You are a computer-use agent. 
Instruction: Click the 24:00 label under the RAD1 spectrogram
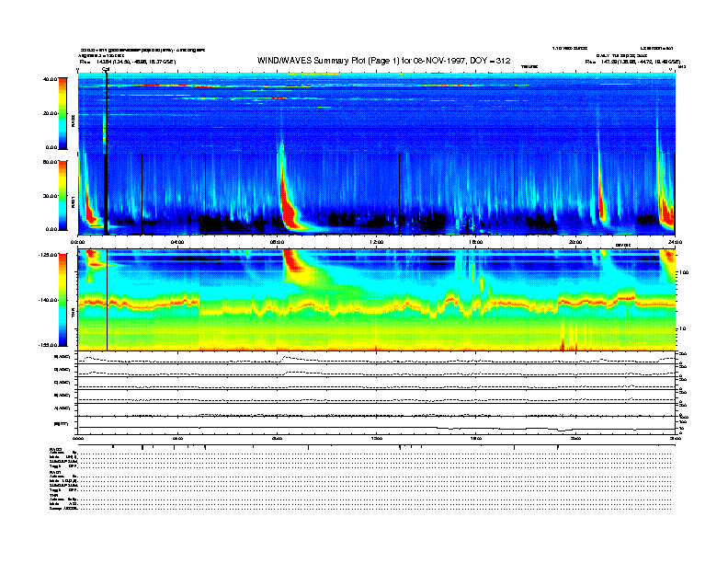click(x=675, y=242)
